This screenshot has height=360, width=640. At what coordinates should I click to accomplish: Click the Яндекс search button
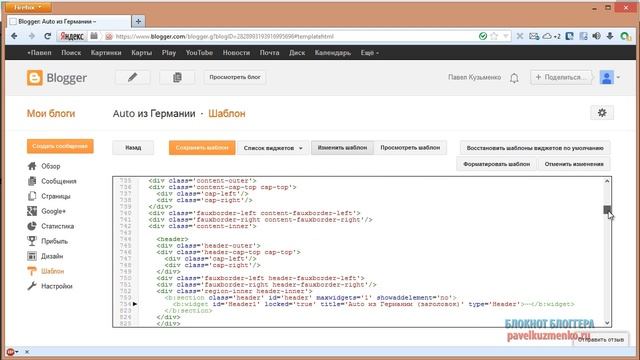[72, 36]
